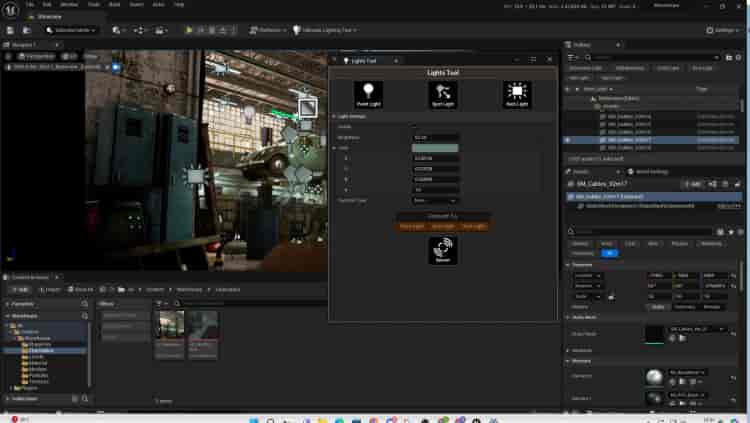Viewport: 750px width, 423px height.
Task: Click the Ultimate Lighting Tool toolbar button
Action: [325, 30]
